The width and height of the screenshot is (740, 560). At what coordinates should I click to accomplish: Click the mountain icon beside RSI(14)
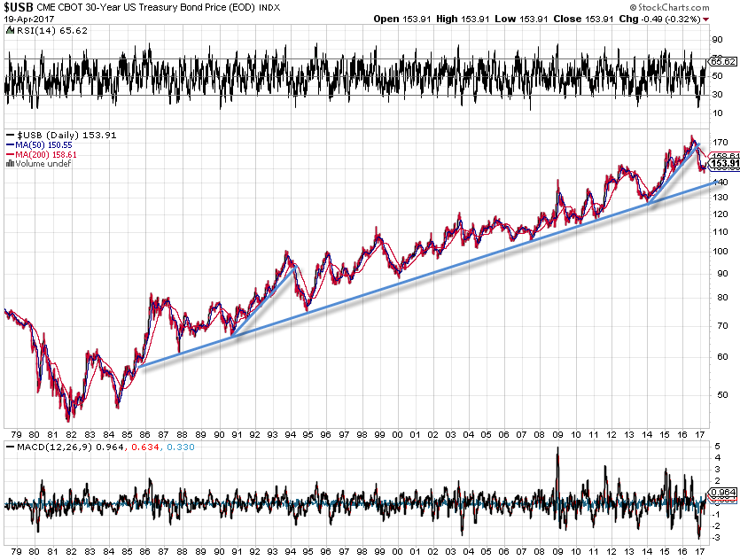pos(10,31)
